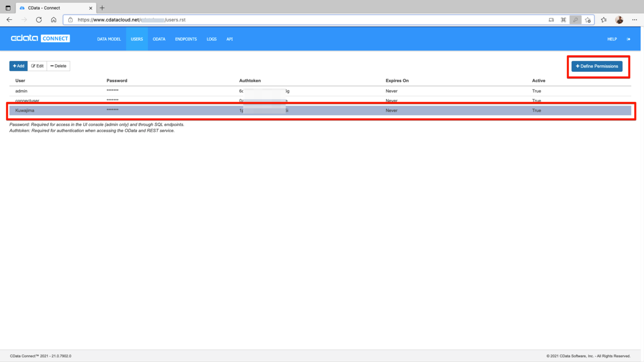
Task: Select the admin user row
Action: pyautogui.click(x=320, y=91)
